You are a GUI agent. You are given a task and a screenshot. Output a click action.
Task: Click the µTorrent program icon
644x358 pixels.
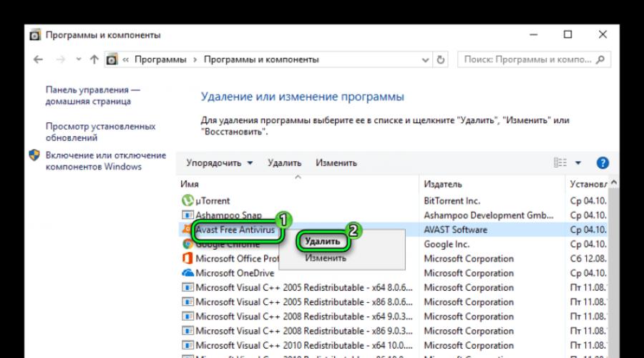click(187, 200)
